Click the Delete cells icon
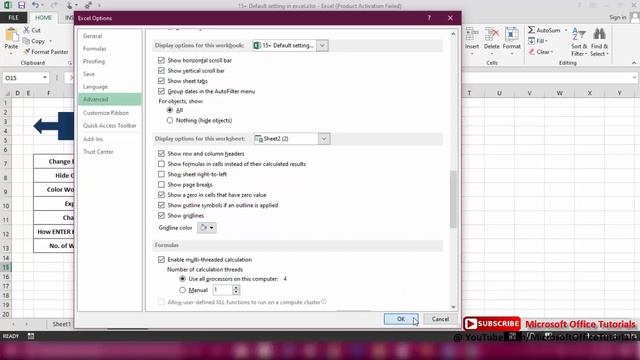Screen dimensions: 640x360 (x=492, y=34)
